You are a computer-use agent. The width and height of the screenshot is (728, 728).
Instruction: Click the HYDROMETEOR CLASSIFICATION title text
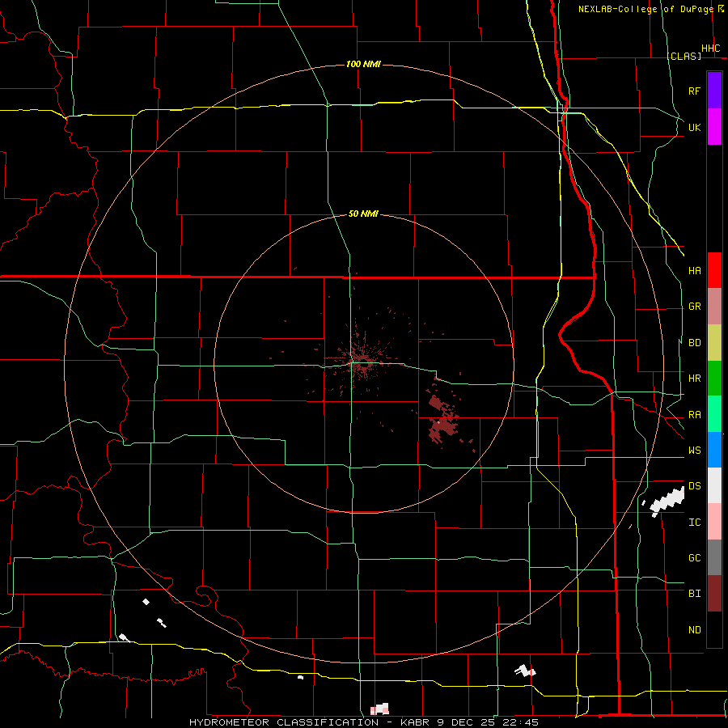[284, 722]
